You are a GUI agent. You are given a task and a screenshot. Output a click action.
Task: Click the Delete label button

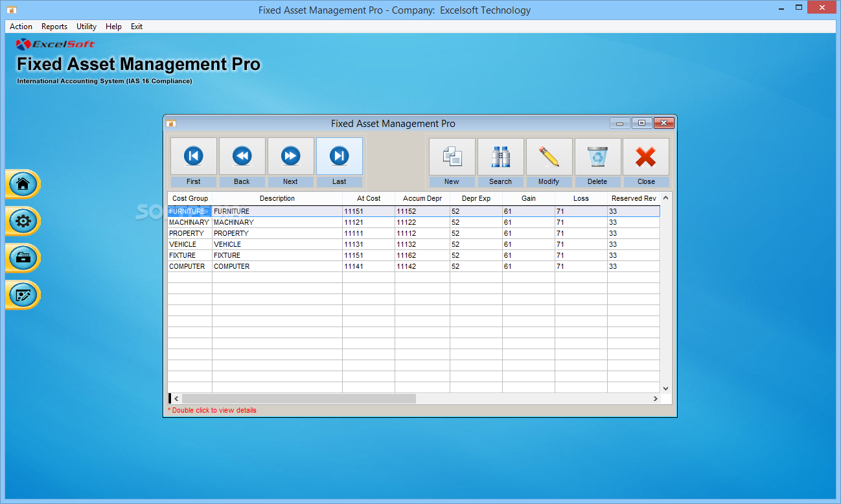(597, 181)
